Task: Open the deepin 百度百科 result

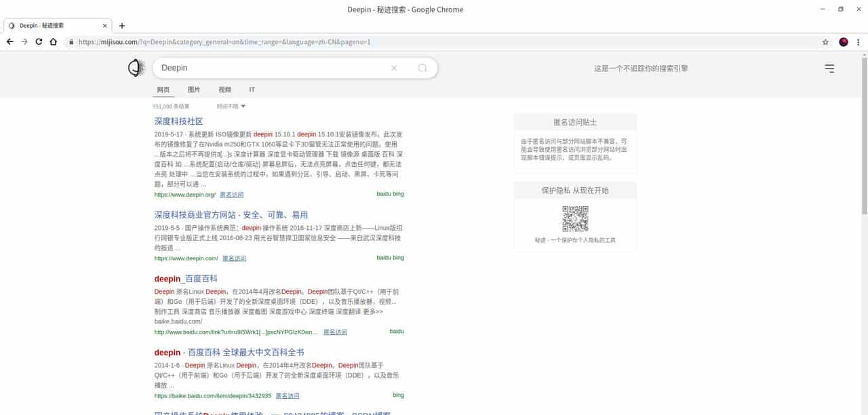Action: pyautogui.click(x=185, y=279)
